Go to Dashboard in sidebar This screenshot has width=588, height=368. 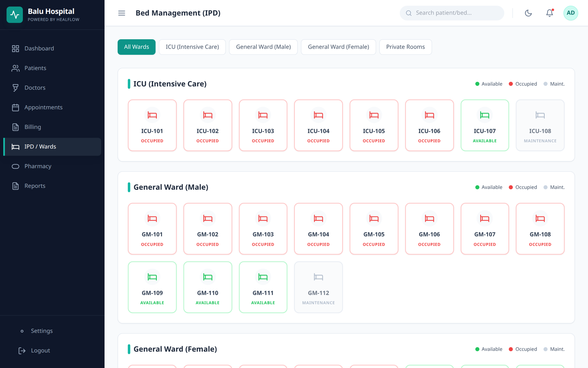[x=52, y=48]
